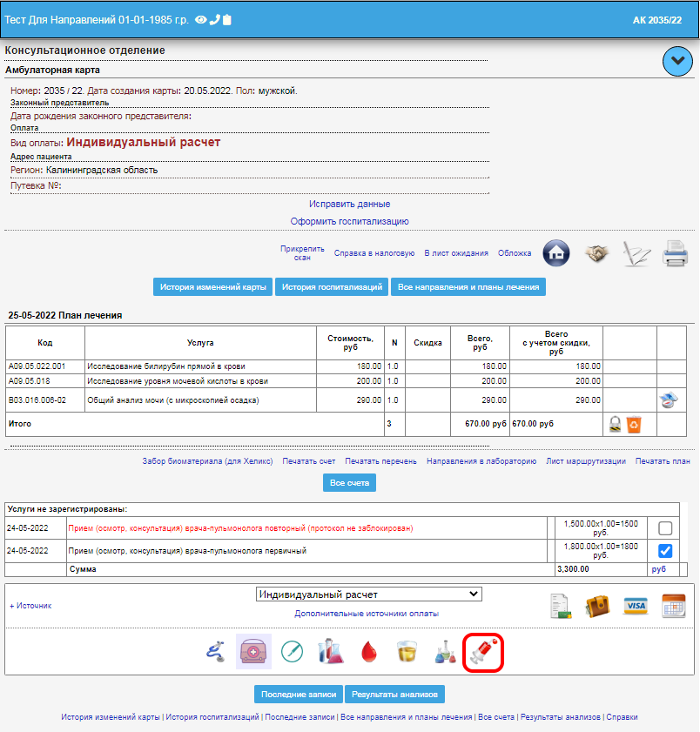This screenshot has height=732, width=700.
Task: Expand the + Источник link
Action: coord(30,605)
